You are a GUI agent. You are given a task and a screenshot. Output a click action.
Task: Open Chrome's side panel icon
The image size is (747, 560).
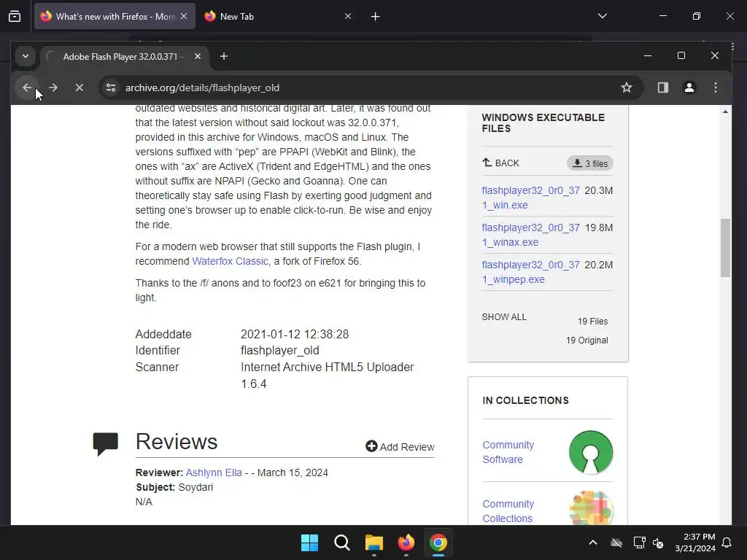point(662,87)
